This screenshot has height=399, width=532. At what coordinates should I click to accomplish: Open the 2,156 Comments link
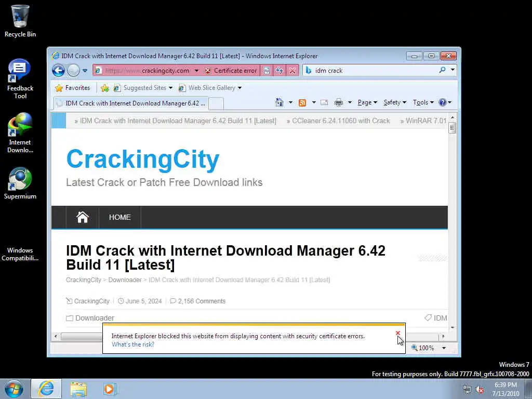[202, 301]
